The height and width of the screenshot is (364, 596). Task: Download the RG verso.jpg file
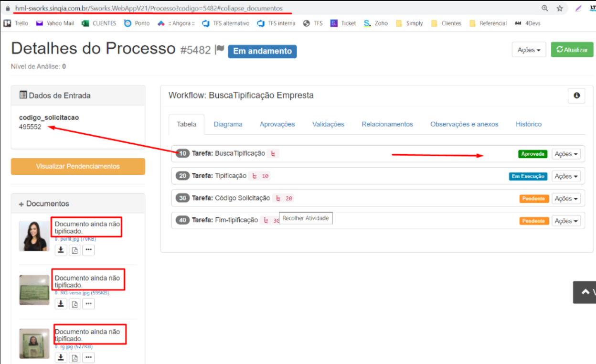click(x=61, y=303)
